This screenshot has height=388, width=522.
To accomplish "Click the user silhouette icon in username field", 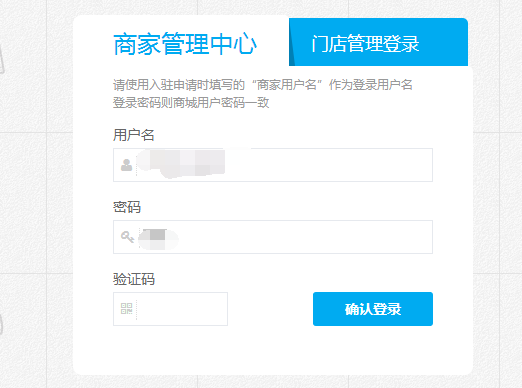I will [x=126, y=165].
